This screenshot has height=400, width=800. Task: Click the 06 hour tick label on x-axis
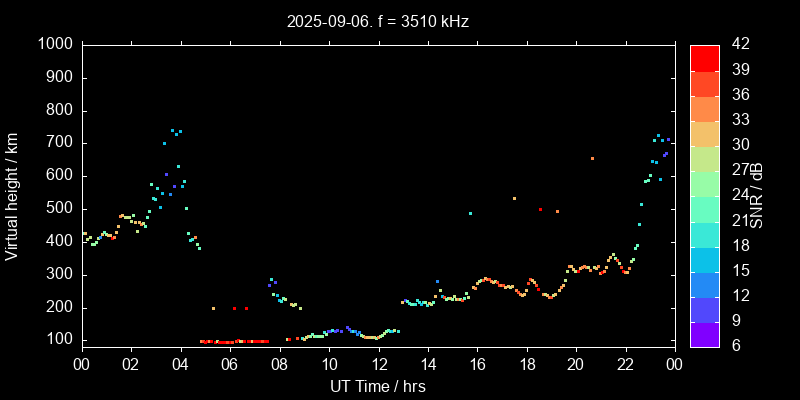[x=229, y=365]
